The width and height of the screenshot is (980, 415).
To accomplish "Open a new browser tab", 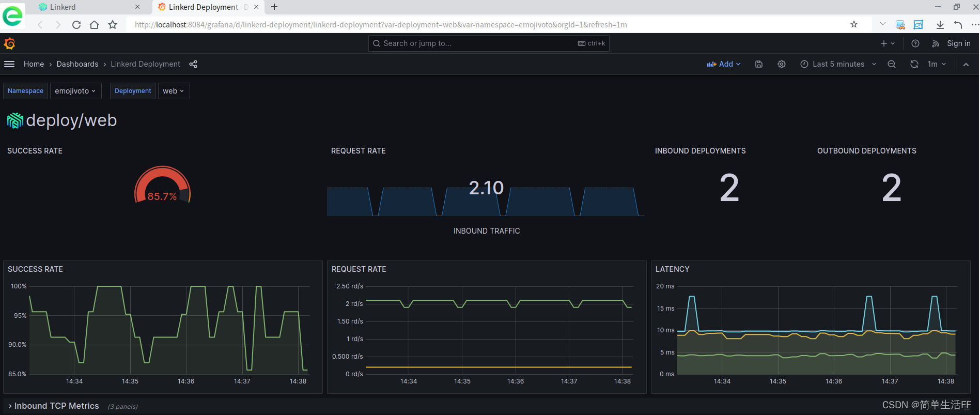I will coord(274,7).
